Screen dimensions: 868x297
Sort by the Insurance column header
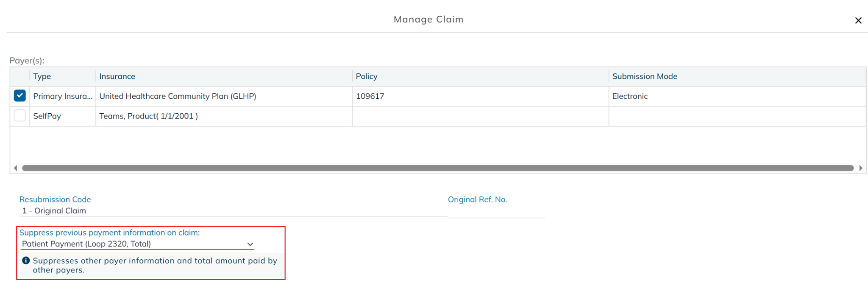117,76
